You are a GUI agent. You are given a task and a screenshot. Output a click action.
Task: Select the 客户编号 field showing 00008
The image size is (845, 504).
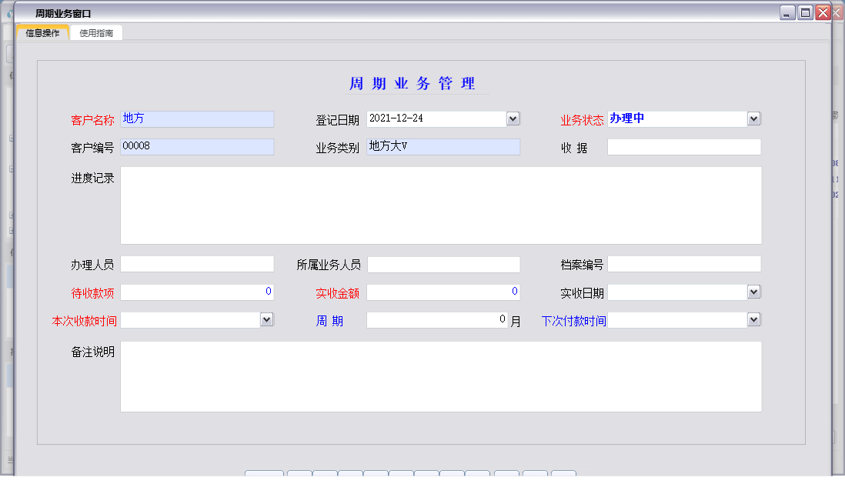tap(196, 146)
